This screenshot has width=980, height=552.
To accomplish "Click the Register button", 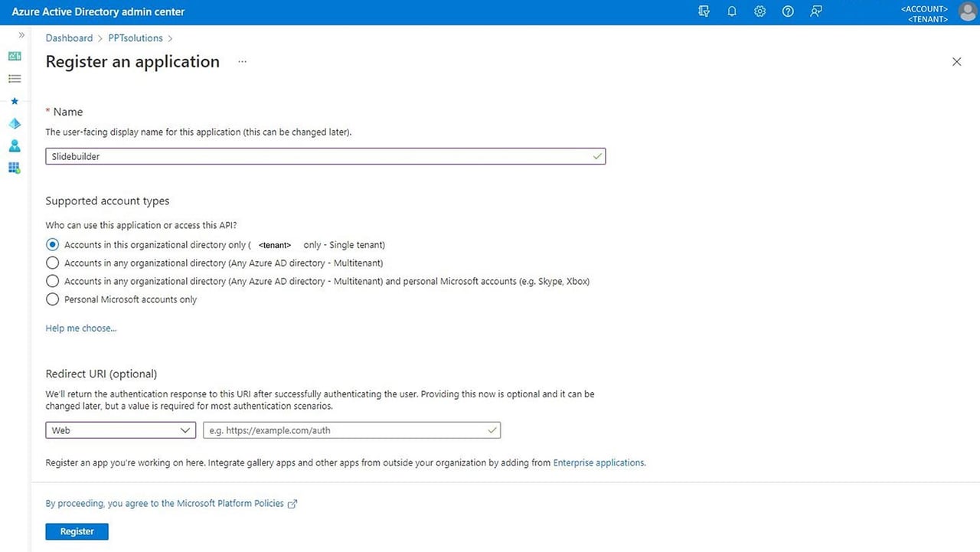I will pyautogui.click(x=77, y=531).
